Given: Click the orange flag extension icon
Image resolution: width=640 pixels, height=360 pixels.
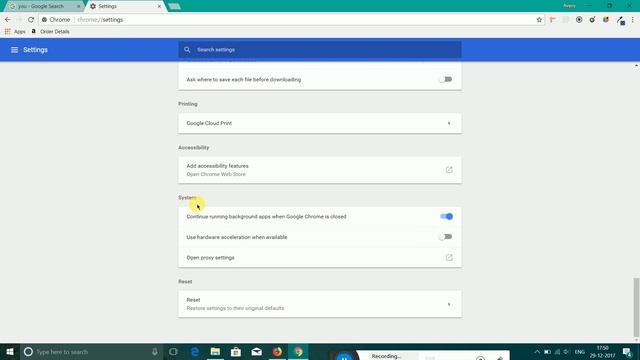Looking at the screenshot, I should pyautogui.click(x=553, y=20).
